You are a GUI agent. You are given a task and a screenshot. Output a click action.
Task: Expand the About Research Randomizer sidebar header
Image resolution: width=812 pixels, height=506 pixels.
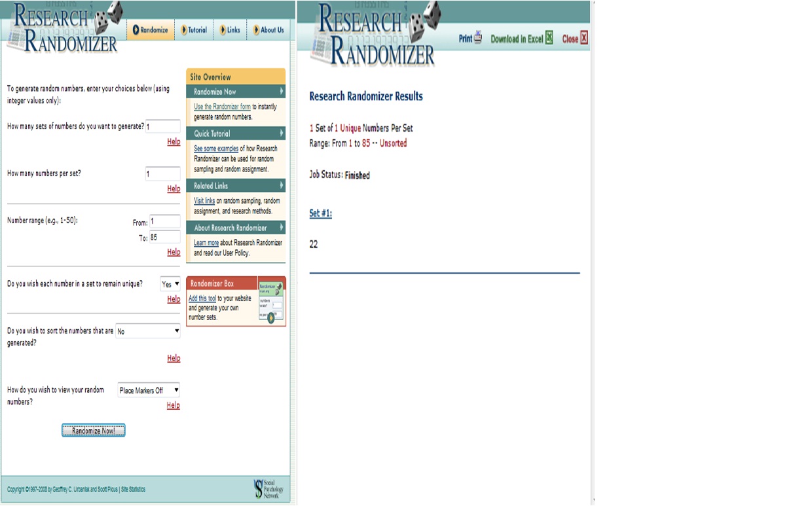(x=236, y=228)
